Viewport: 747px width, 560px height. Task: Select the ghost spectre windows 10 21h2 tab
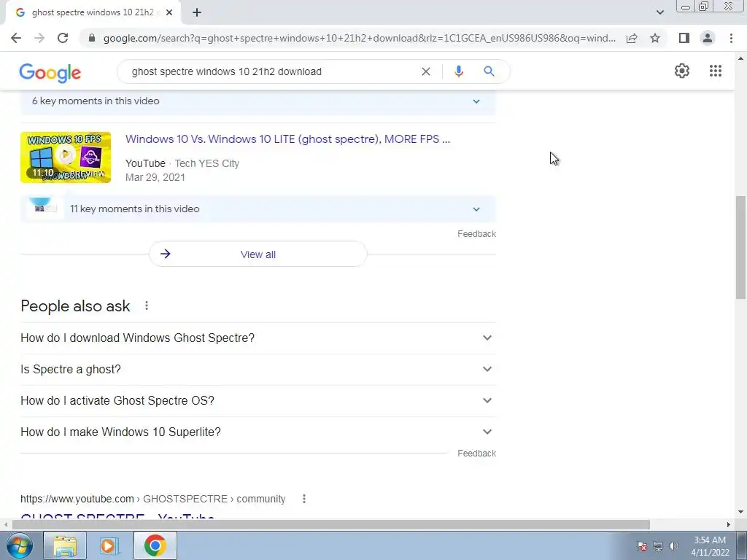[x=93, y=13]
